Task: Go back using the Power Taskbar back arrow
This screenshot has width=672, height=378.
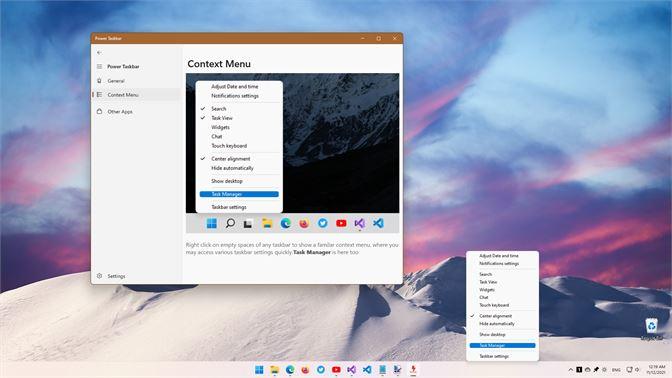Action: (x=99, y=53)
